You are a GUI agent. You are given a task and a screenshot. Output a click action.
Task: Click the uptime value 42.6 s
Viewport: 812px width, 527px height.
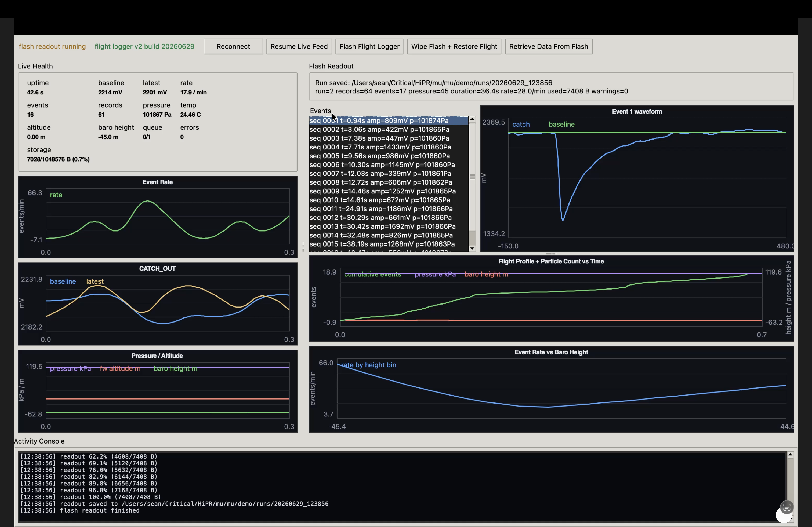coord(35,92)
